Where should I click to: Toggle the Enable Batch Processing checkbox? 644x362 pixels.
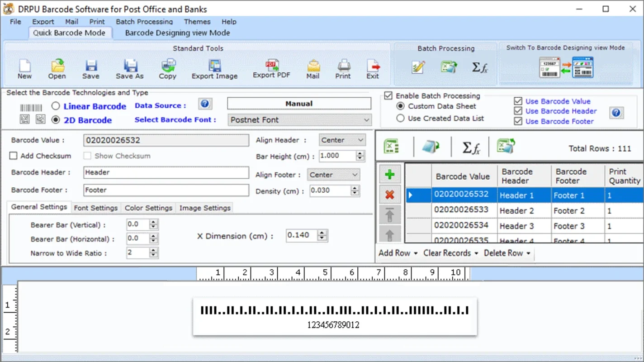(x=388, y=95)
